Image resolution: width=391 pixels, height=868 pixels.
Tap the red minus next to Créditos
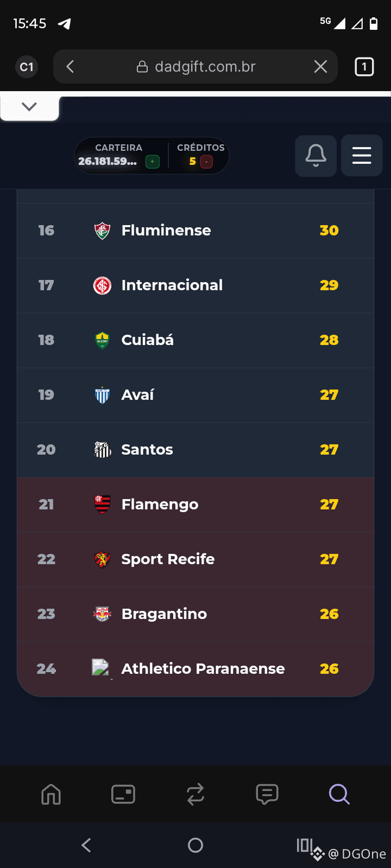coord(206,162)
